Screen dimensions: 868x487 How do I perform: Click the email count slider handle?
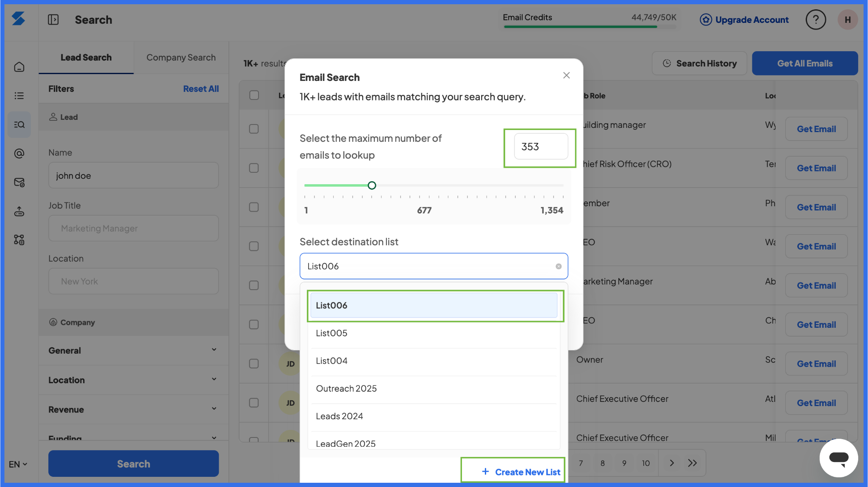pos(372,185)
